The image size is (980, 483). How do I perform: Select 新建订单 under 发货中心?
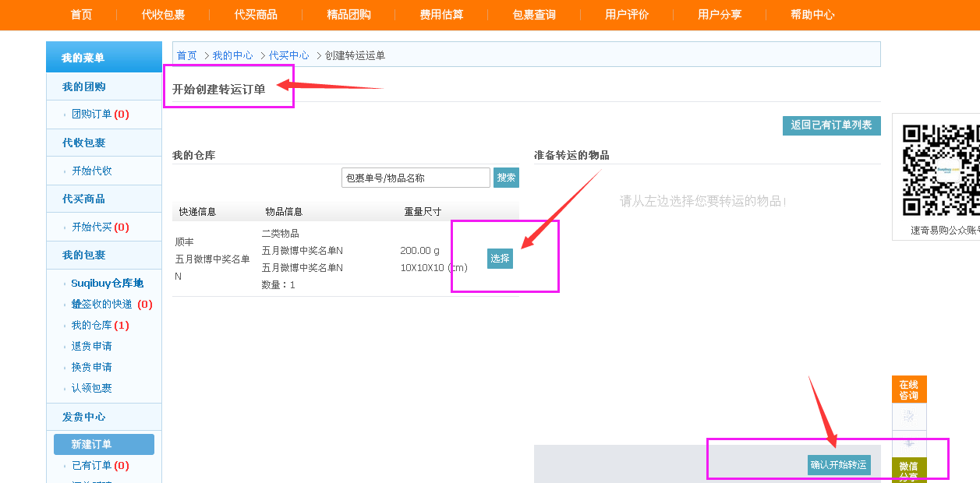point(104,444)
